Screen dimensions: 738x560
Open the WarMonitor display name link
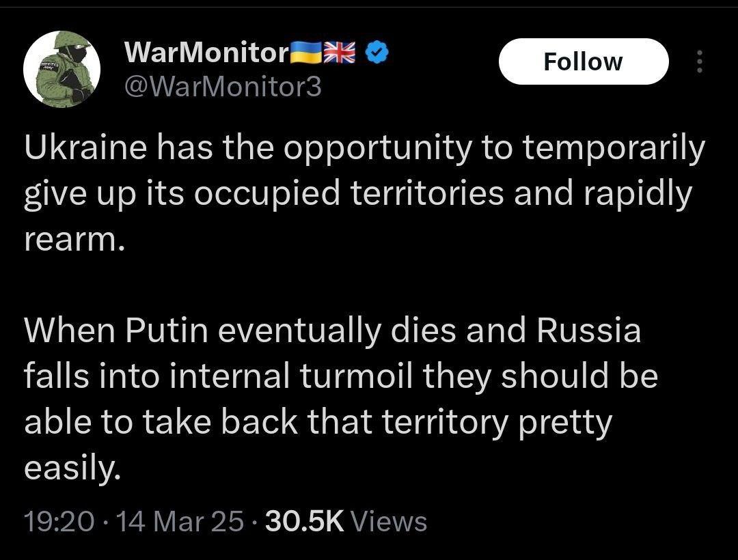pos(206,52)
